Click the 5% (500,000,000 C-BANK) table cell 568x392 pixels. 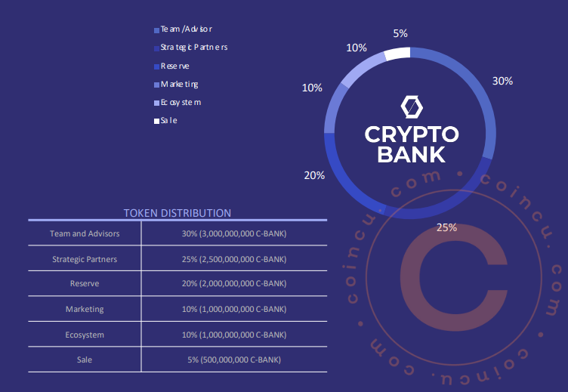click(x=234, y=360)
